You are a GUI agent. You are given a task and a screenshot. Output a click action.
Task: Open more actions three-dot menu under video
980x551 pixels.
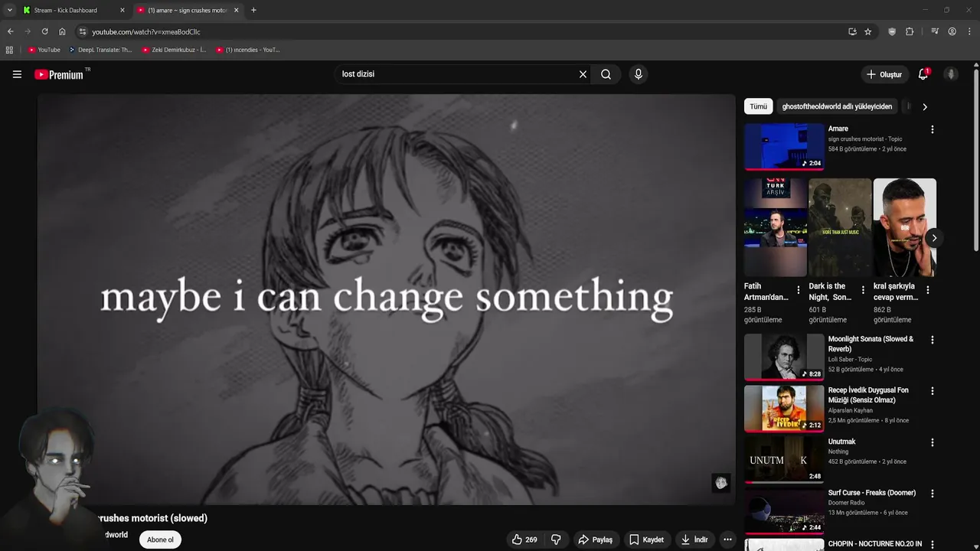pyautogui.click(x=727, y=540)
